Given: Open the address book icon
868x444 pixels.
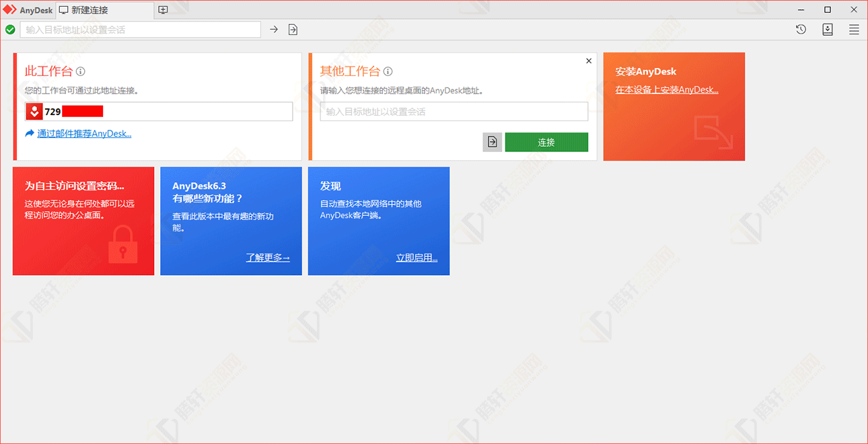Looking at the screenshot, I should (x=828, y=29).
